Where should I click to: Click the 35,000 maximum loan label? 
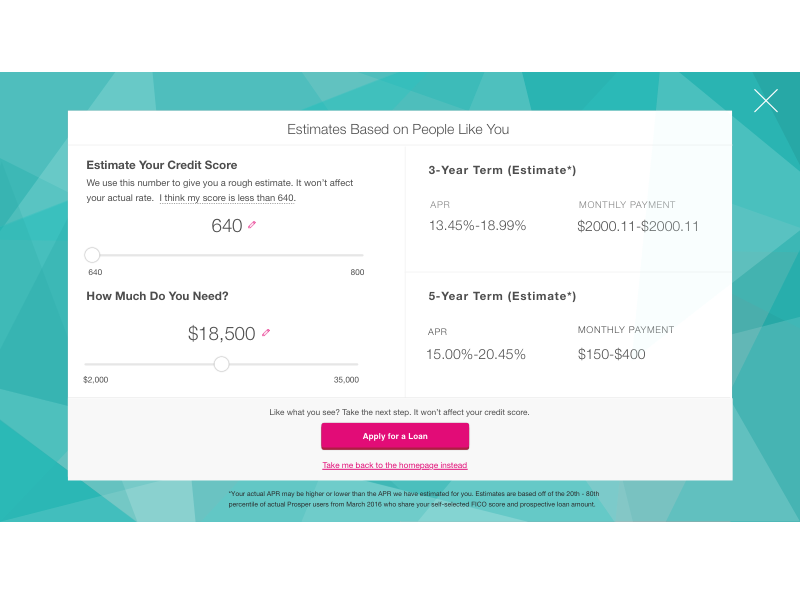pos(346,380)
